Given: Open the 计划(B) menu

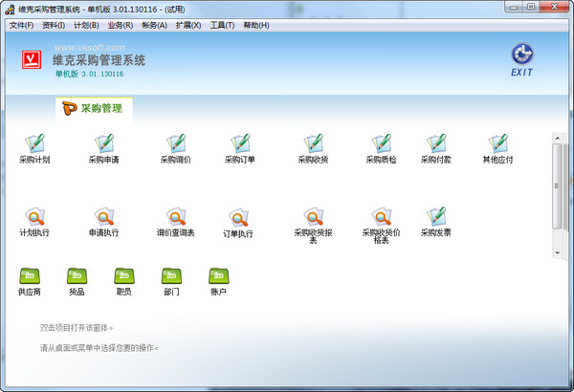Looking at the screenshot, I should [x=86, y=25].
